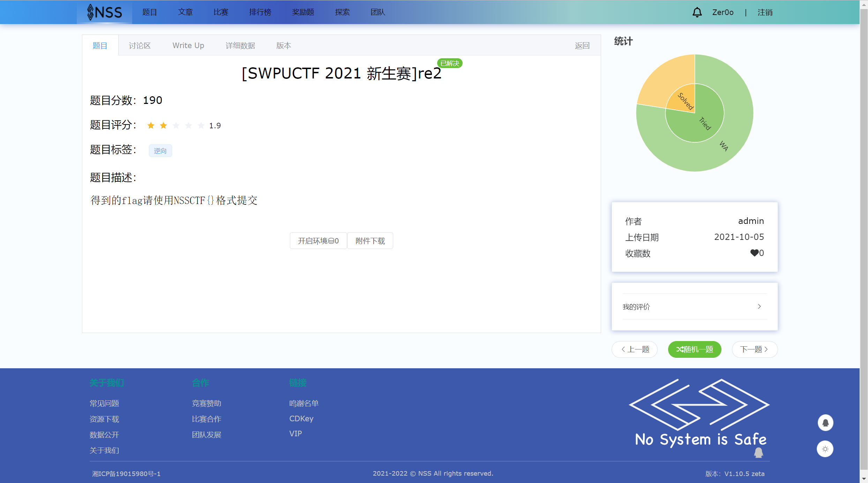
Task: Click the No System is Safe logo
Action: (x=700, y=413)
